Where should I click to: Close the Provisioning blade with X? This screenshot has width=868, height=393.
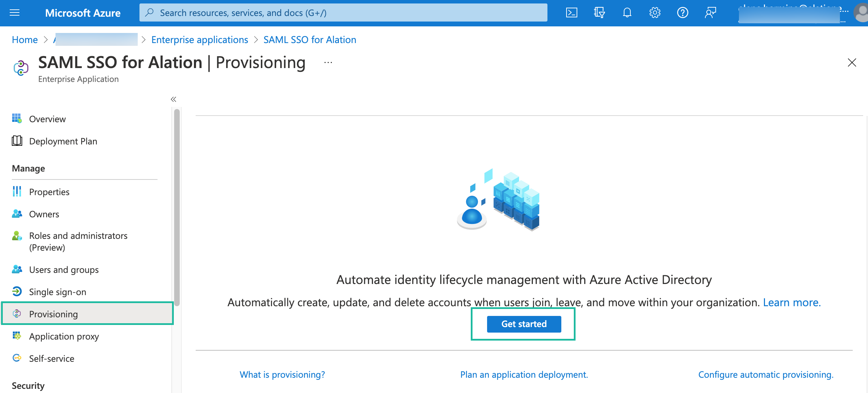click(x=852, y=62)
